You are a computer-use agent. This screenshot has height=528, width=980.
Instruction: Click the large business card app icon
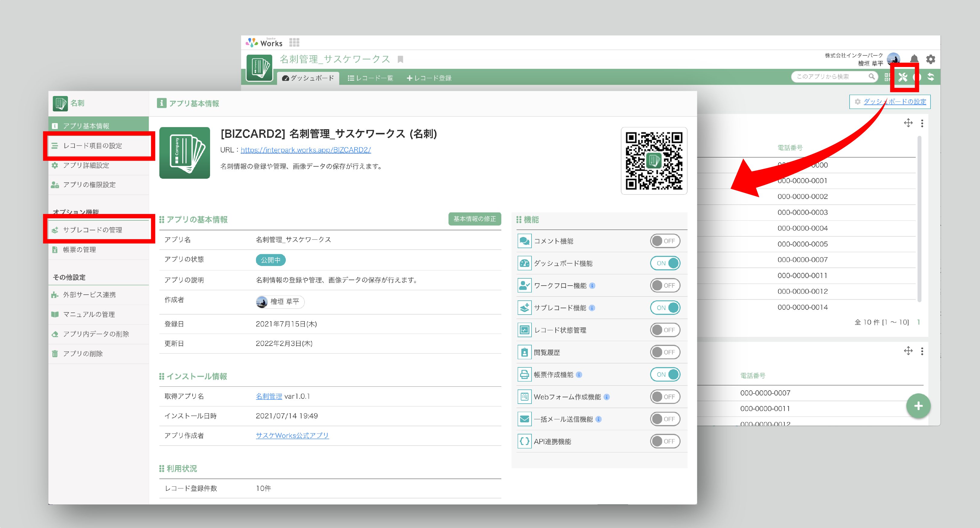[184, 152]
